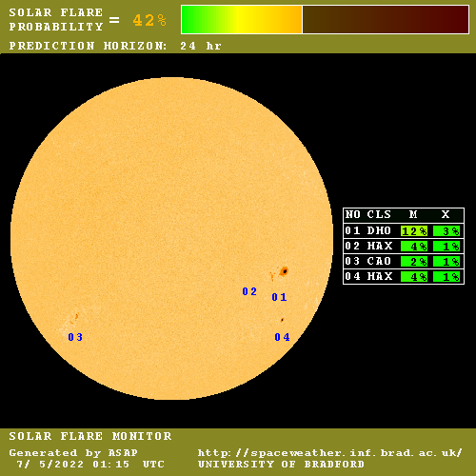Viewport: 476px width, 476px height.
Task: Open the spaceweather.inf.brad.ac.uk URL
Action: [x=330, y=453]
